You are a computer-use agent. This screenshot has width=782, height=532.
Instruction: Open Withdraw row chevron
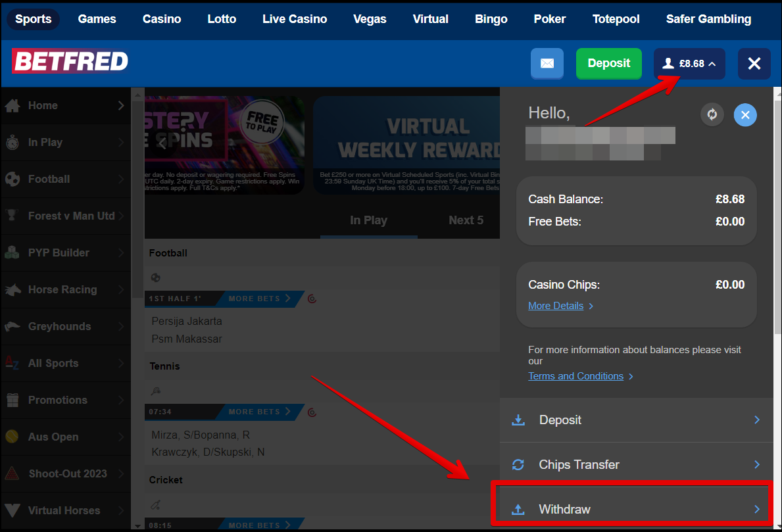click(x=757, y=509)
